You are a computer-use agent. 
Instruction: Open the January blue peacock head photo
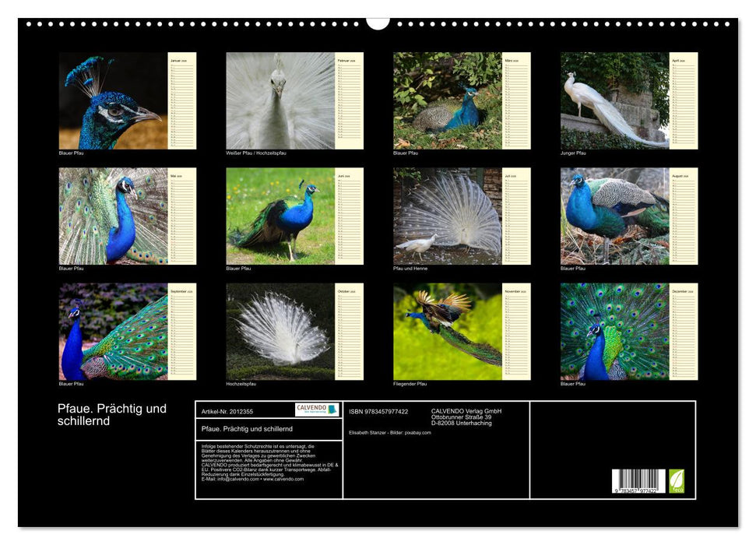(x=113, y=100)
